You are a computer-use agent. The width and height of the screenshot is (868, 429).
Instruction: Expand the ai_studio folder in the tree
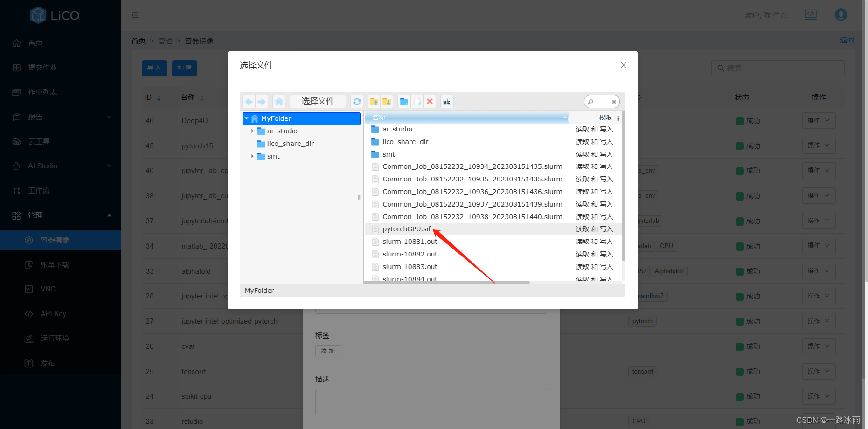[253, 131]
